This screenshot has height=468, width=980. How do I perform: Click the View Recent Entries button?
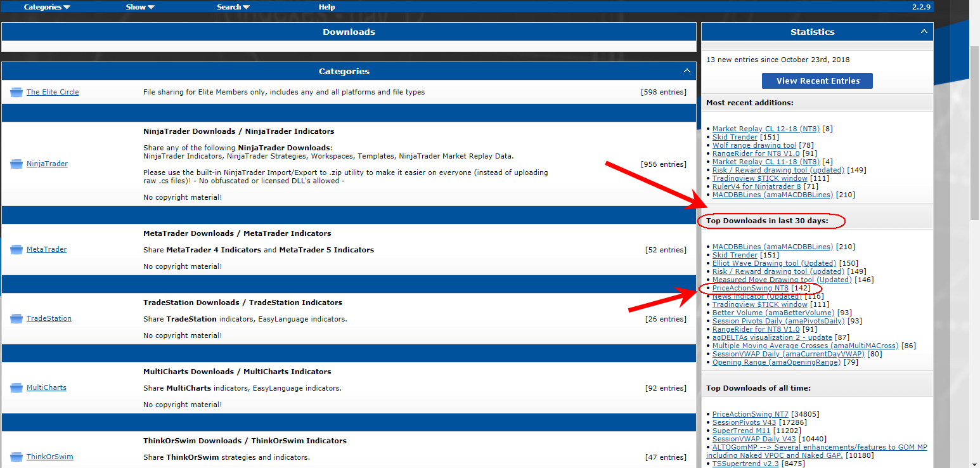coord(817,81)
